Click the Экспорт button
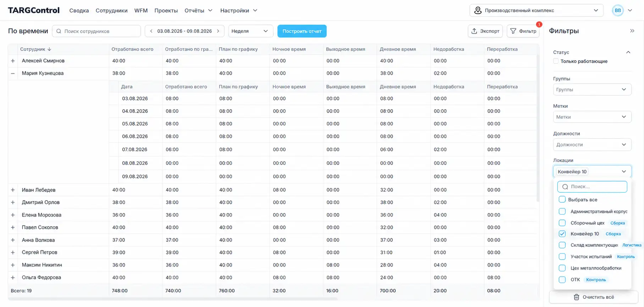 pos(485,31)
